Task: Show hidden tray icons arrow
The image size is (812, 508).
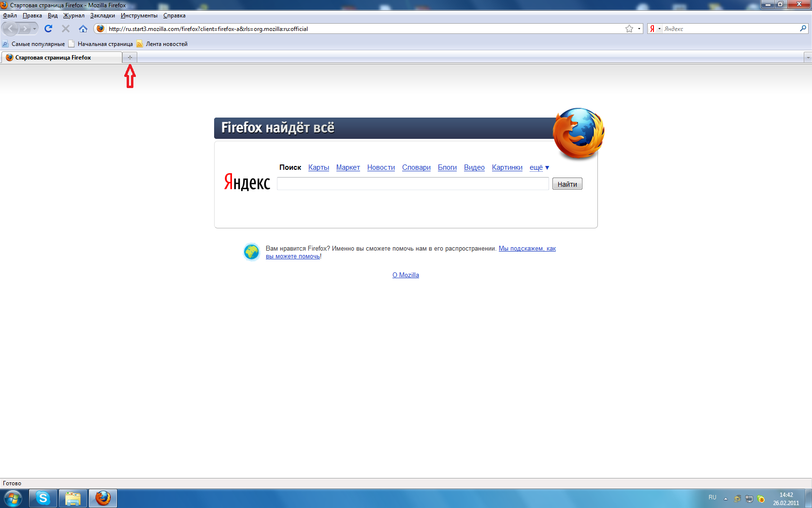Action: 725,499
